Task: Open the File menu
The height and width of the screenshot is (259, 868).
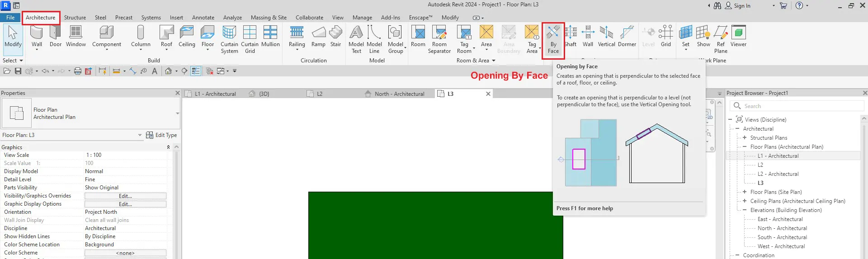Action: [x=10, y=18]
